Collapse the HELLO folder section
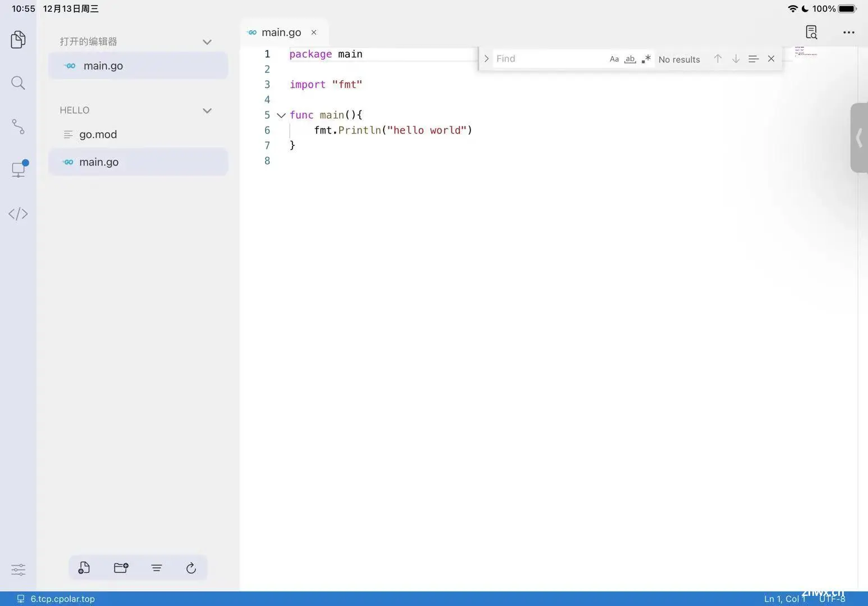This screenshot has height=606, width=868. (207, 111)
